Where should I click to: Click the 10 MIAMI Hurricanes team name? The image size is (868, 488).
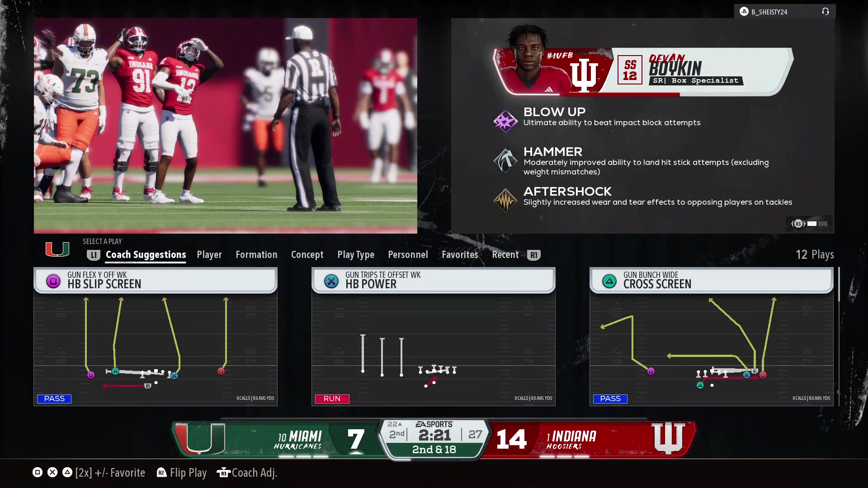point(299,440)
